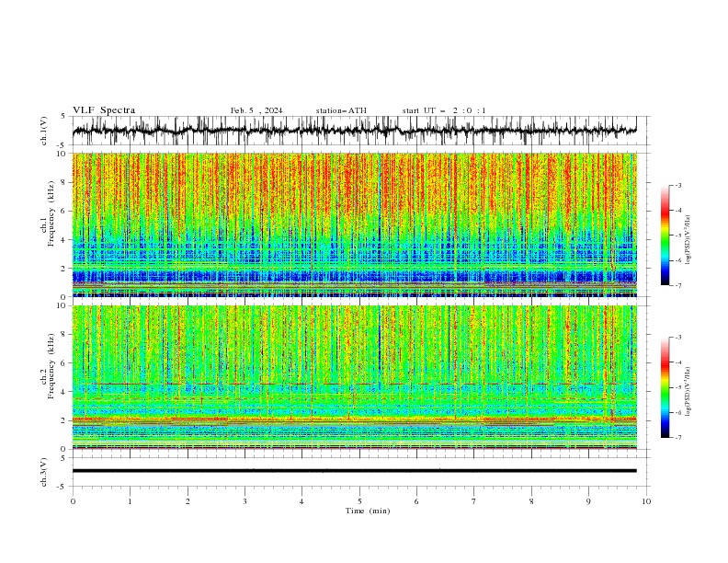
Task: Click the 'ch.1(V)' waveform axis label
Action: coord(44,131)
